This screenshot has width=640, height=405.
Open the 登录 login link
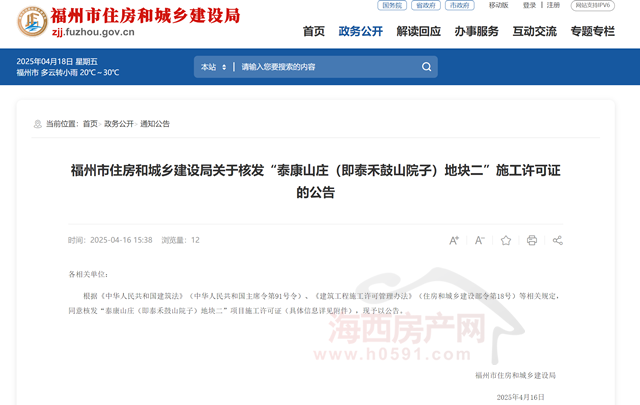[529, 5]
